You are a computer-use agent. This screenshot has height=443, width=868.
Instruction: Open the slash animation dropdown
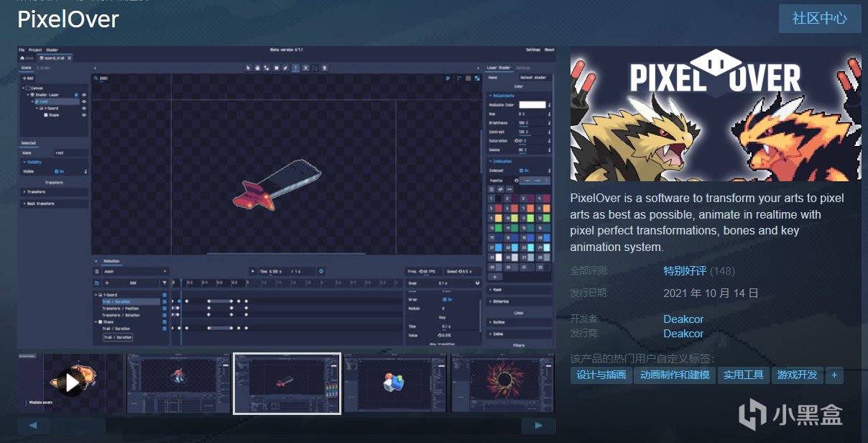pyautogui.click(x=135, y=271)
